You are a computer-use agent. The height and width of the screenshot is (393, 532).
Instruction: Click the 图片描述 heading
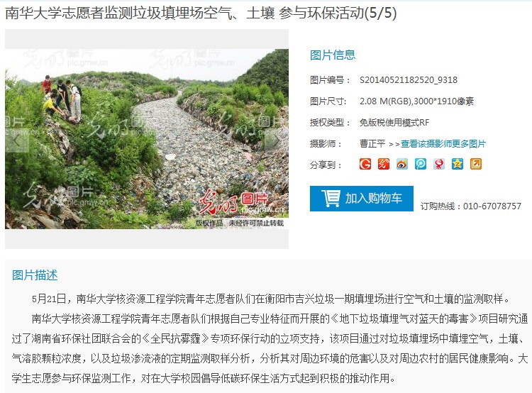pos(35,275)
